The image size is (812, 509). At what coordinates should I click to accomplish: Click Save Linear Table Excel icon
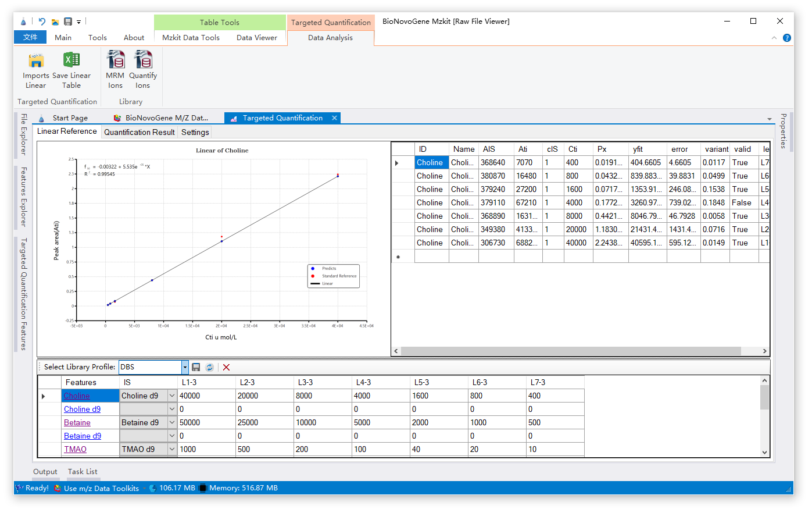pyautogui.click(x=71, y=60)
